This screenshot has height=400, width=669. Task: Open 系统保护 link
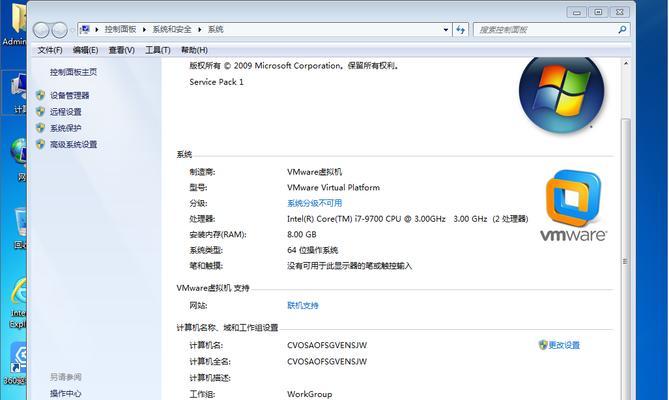(66, 128)
